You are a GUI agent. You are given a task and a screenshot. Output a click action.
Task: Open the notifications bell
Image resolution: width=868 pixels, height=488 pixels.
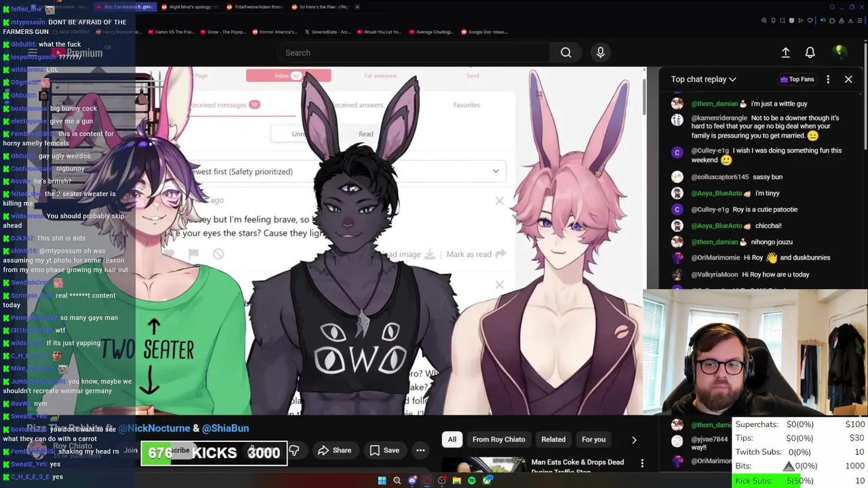click(x=810, y=53)
